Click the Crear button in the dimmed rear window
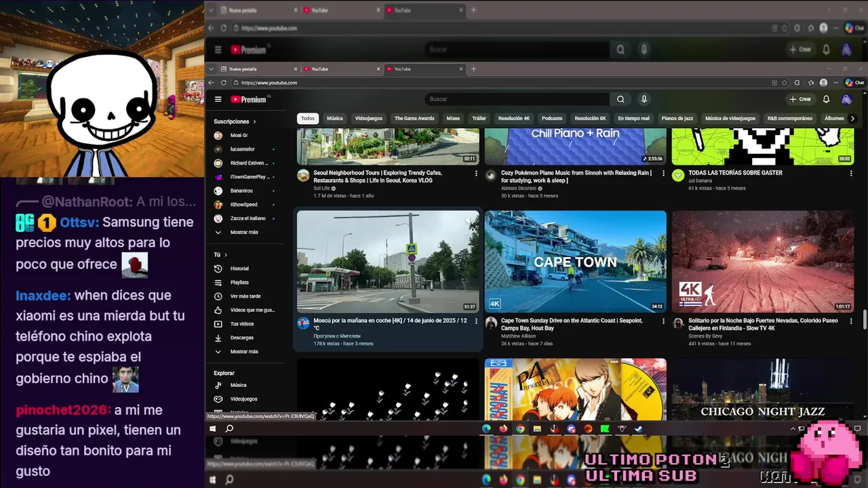 click(801, 49)
